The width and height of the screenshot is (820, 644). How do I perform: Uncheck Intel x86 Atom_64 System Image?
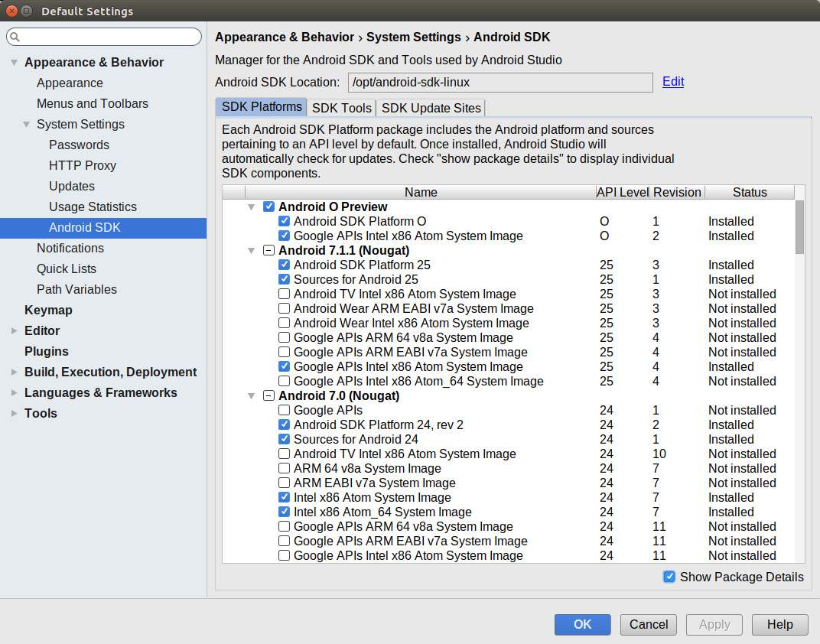[x=284, y=512]
